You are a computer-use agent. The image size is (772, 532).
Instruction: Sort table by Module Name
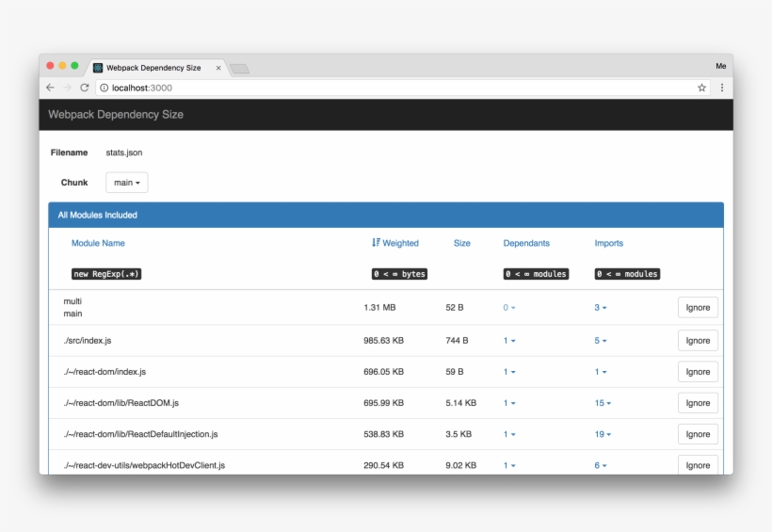[x=98, y=243]
